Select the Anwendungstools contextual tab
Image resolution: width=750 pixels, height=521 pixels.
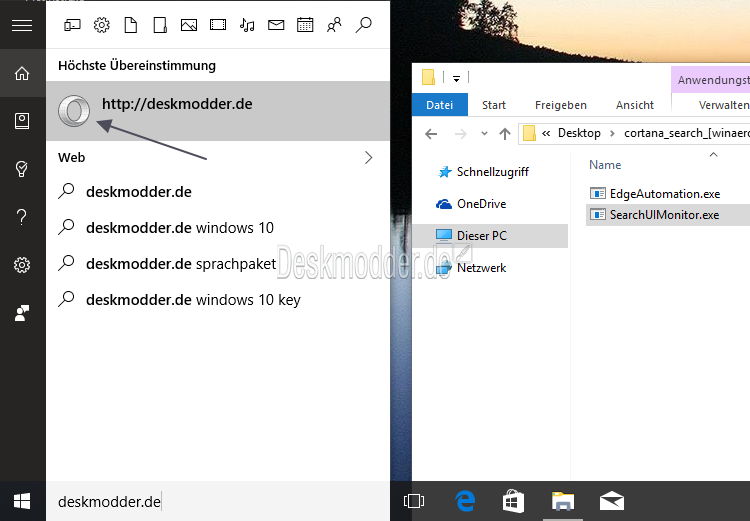(x=713, y=80)
